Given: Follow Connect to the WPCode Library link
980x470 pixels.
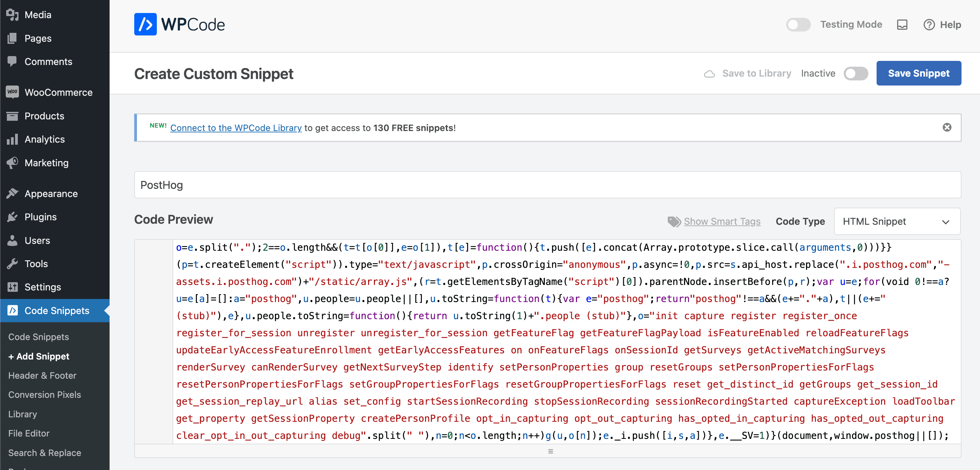Looking at the screenshot, I should tap(236, 128).
